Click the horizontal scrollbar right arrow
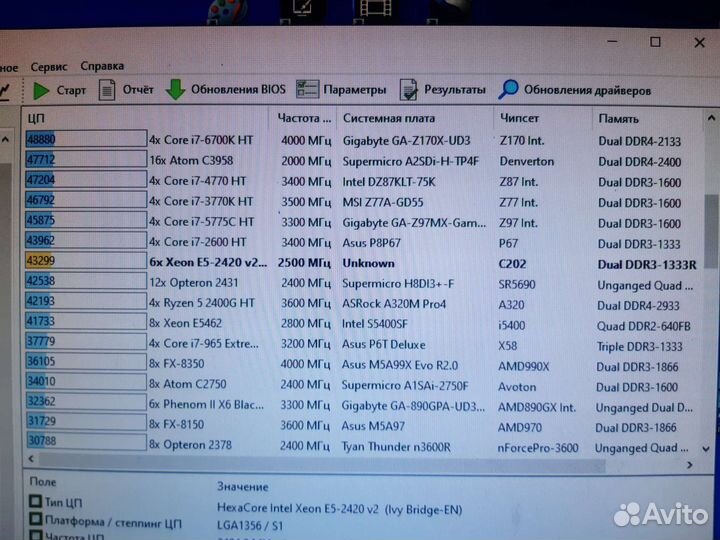The image size is (720, 540). [x=689, y=465]
